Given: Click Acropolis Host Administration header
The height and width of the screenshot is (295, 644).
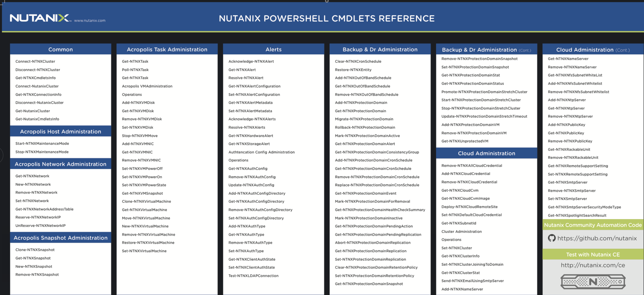Looking at the screenshot, I should pos(61,131).
